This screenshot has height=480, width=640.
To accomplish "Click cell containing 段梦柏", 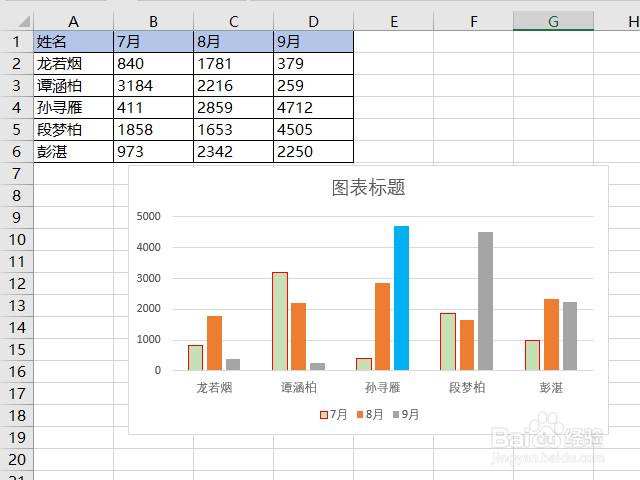I will pyautogui.click(x=73, y=130).
